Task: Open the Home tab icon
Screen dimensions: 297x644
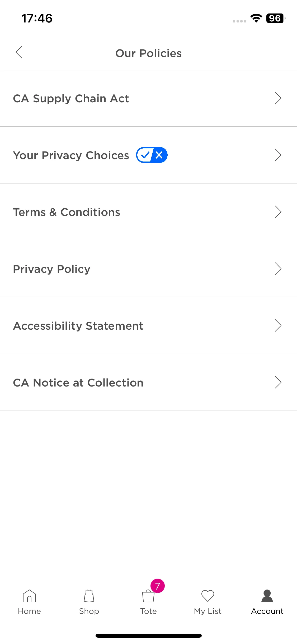Action: [29, 596]
